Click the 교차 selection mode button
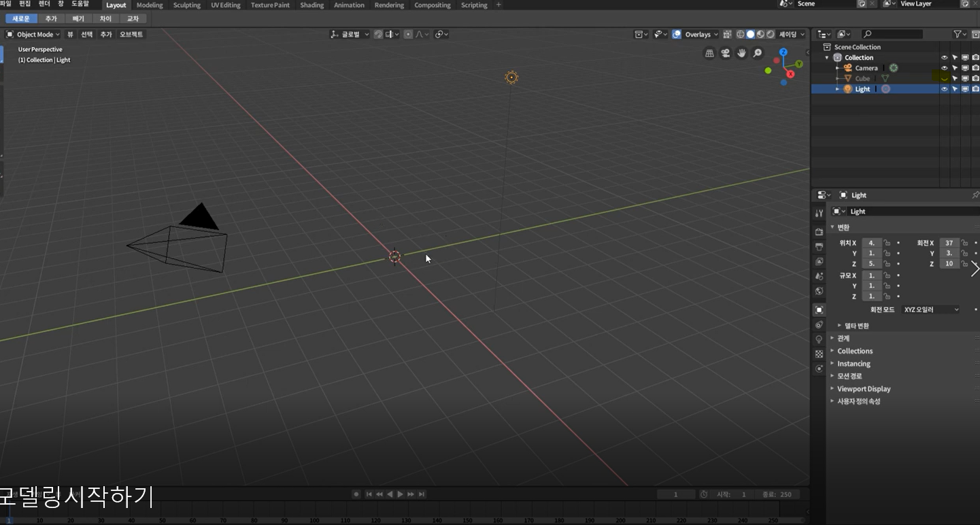Screen dimensions: 980x525 coord(133,18)
